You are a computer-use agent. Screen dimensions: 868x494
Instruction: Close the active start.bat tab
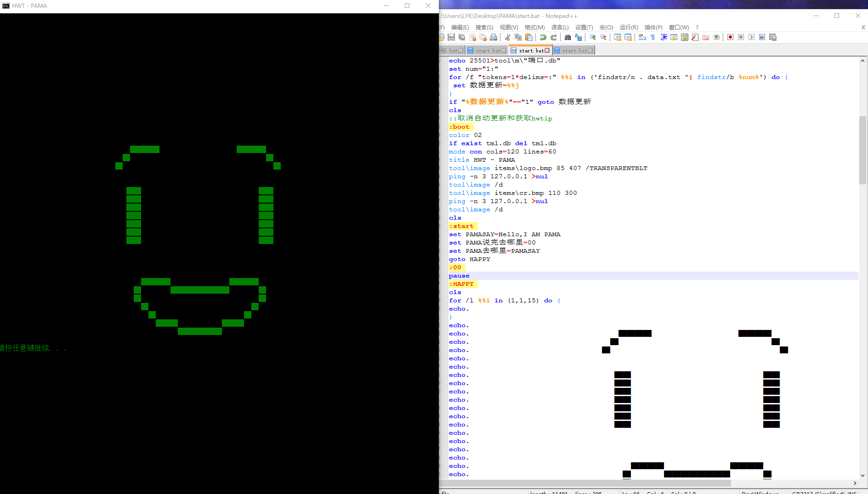[547, 51]
